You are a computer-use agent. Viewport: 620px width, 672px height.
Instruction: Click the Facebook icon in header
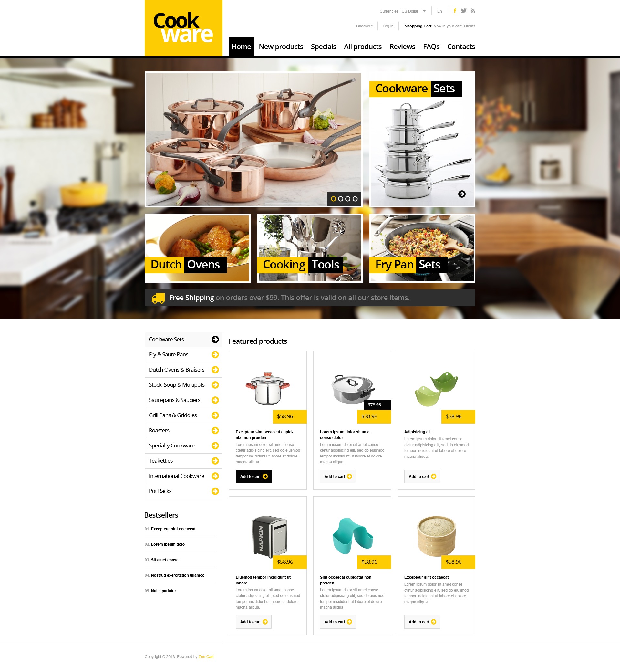point(455,11)
